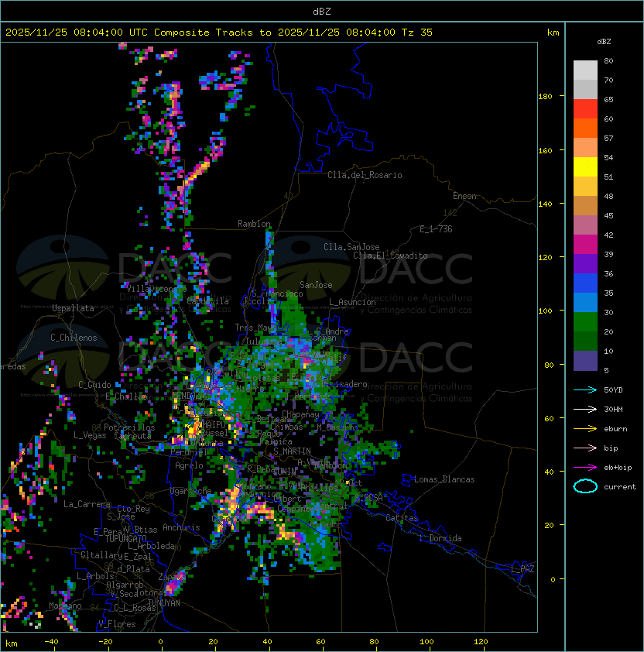Click the cyan 'current' ellipse legend icon
This screenshot has height=652, width=644.
(585, 486)
